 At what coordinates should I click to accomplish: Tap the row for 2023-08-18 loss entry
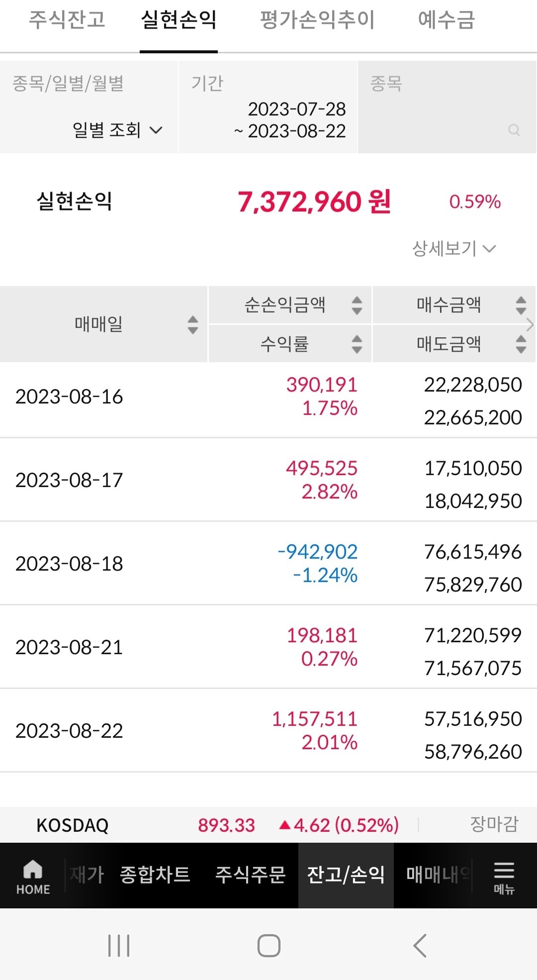click(x=268, y=565)
